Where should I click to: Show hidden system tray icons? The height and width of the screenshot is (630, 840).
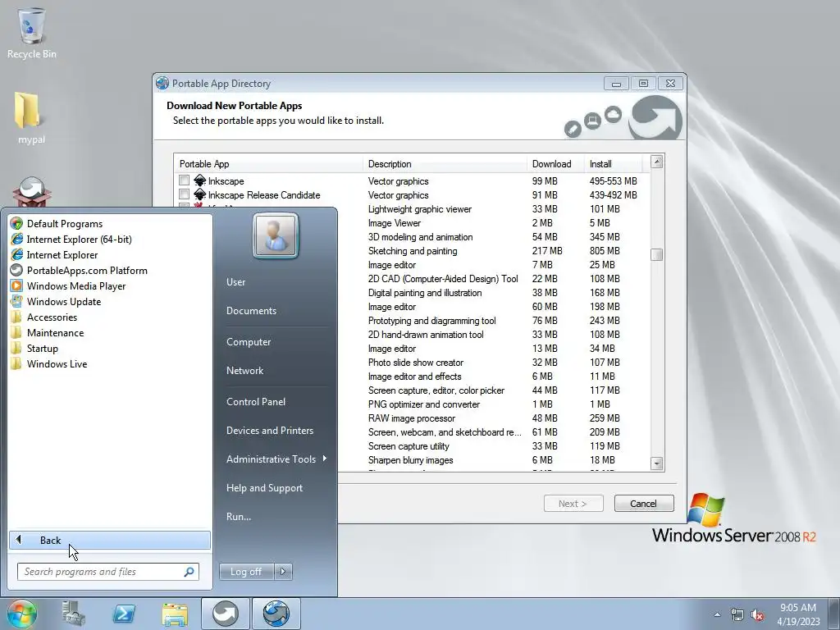coord(717,614)
